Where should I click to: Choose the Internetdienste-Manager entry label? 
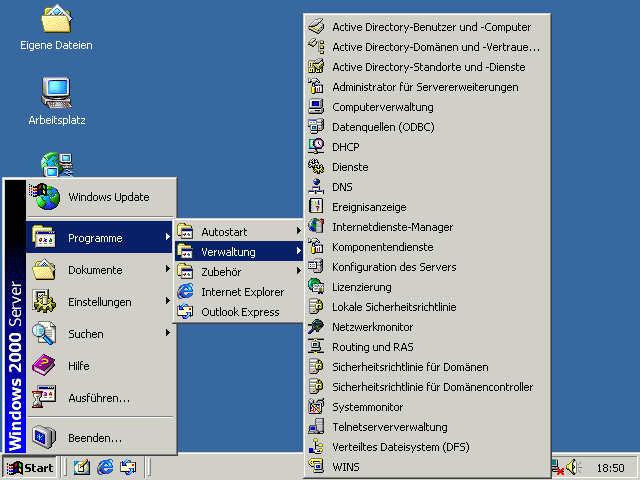(393, 227)
